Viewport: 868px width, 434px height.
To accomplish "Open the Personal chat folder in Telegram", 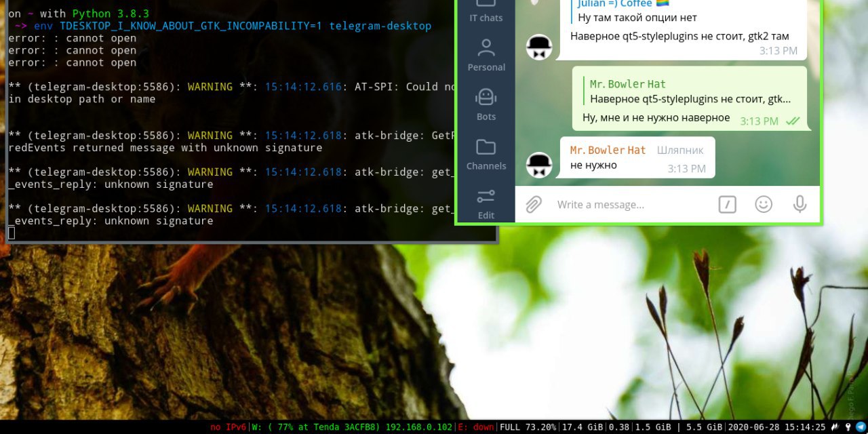I will coord(486,55).
